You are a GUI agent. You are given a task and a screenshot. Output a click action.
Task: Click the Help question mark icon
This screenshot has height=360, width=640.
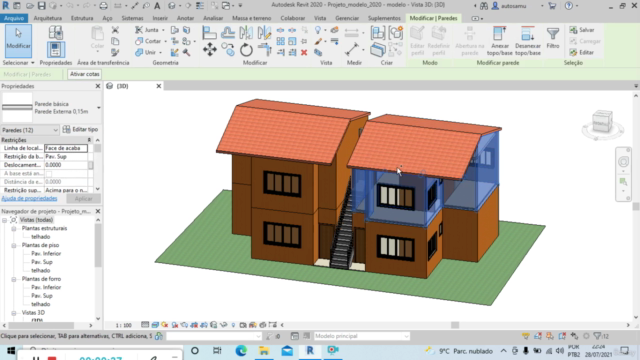(569, 6)
